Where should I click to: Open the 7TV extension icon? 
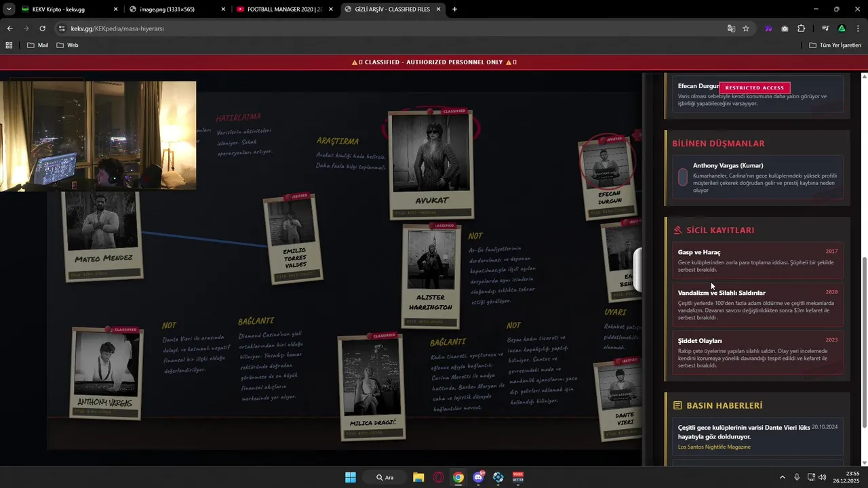tap(768, 28)
